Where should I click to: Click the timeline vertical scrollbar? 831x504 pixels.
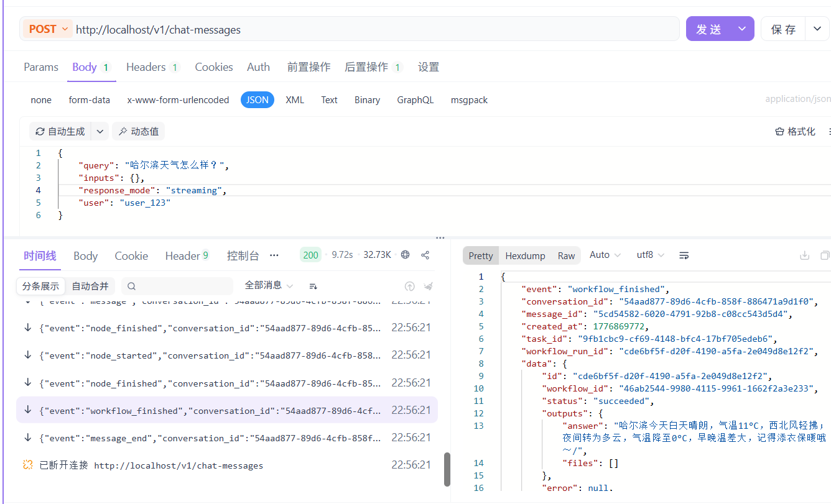(x=447, y=469)
